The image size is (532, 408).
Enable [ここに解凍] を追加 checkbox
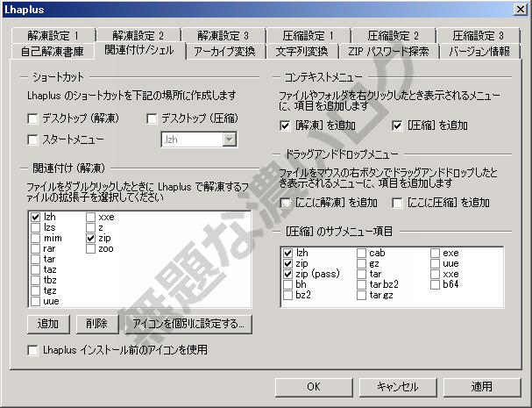click(286, 204)
